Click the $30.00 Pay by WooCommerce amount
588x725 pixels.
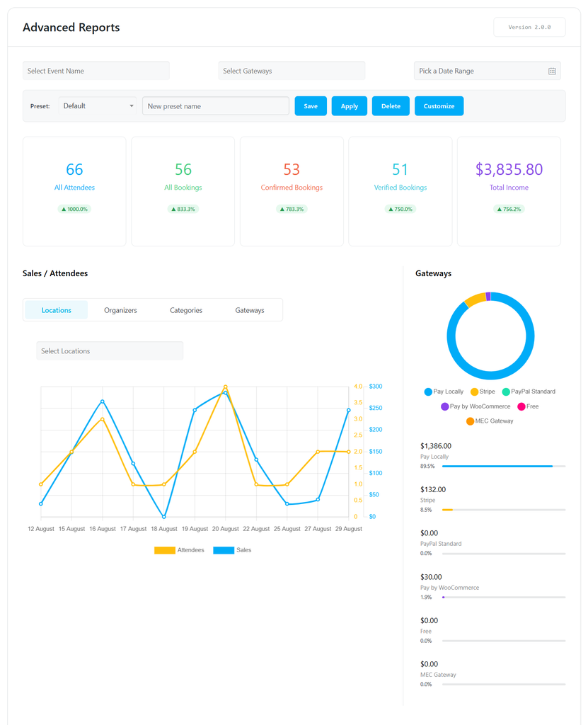[432, 577]
